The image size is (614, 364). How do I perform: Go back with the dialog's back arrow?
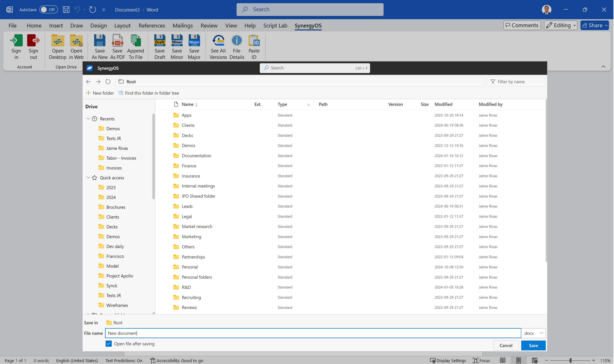(x=88, y=82)
